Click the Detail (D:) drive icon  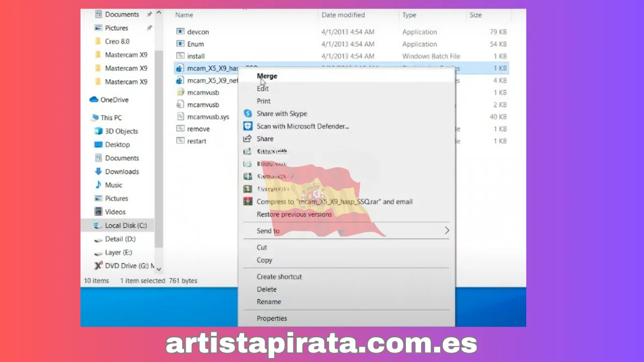tap(99, 239)
